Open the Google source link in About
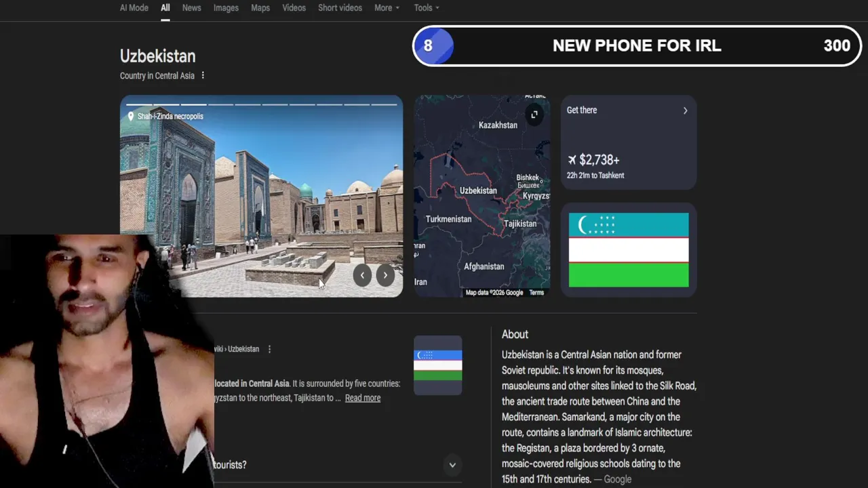 click(x=617, y=479)
